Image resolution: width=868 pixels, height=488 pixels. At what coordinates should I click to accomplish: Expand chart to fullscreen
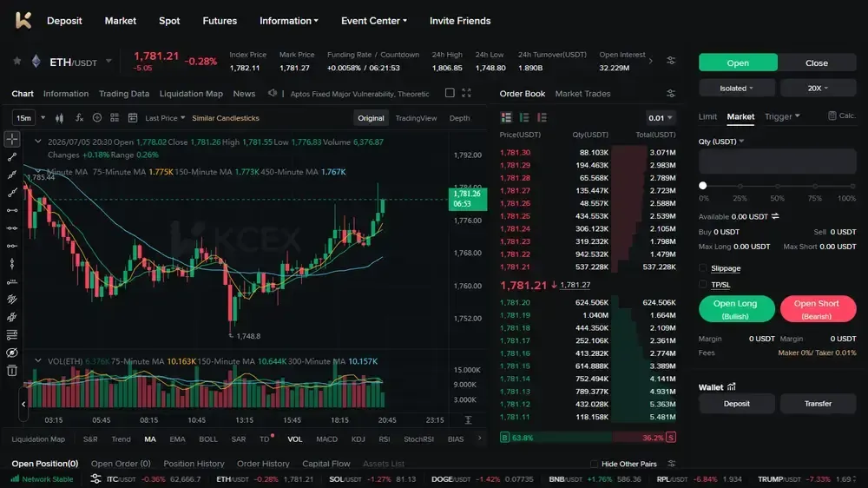tap(467, 93)
